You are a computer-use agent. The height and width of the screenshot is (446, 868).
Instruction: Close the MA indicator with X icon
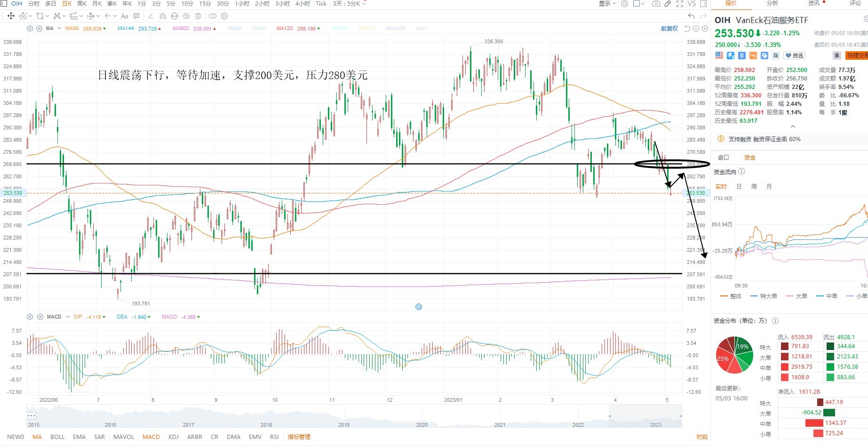39,29
